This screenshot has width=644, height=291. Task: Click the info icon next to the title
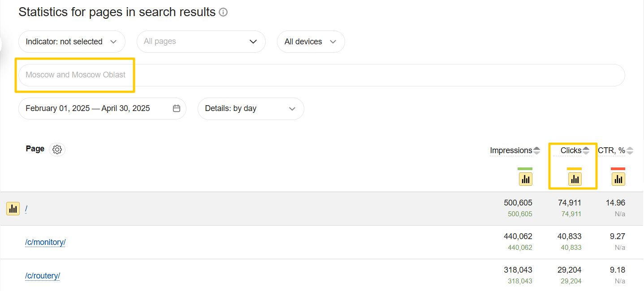(223, 13)
